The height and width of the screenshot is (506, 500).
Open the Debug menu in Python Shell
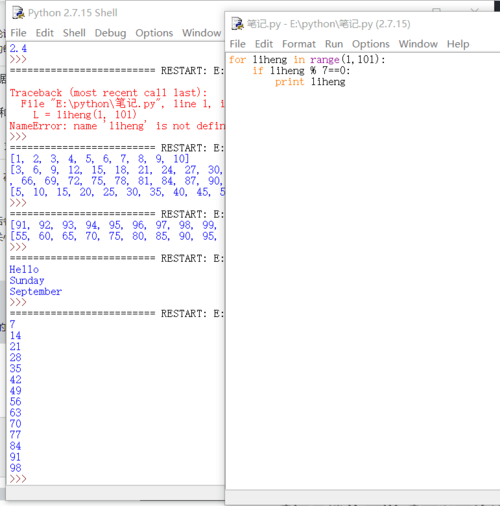[x=110, y=33]
